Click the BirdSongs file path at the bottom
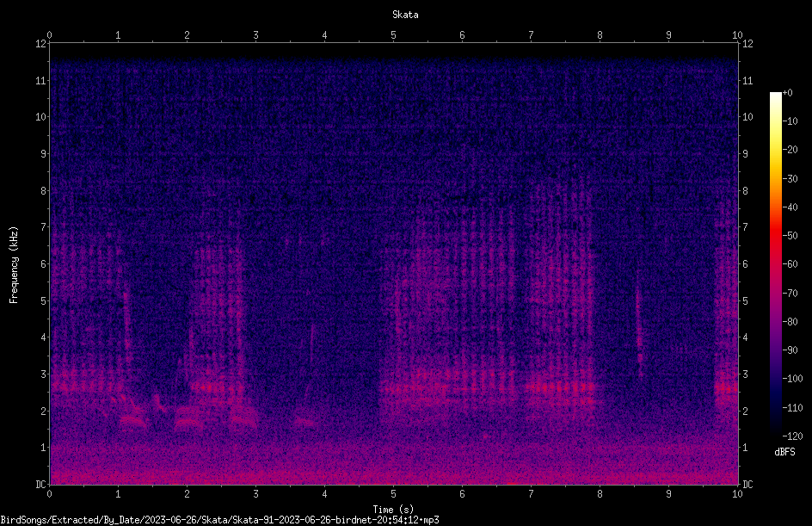 (x=219, y=520)
